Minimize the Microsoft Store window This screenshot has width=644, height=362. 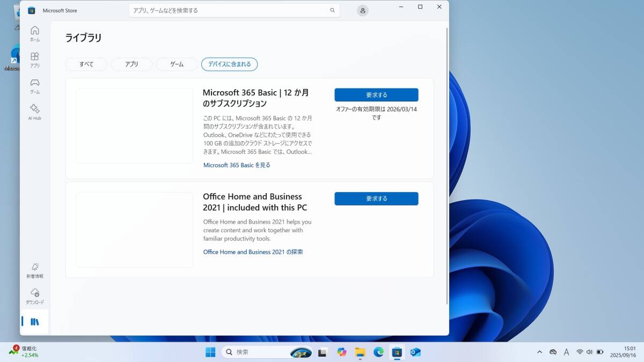[401, 7]
